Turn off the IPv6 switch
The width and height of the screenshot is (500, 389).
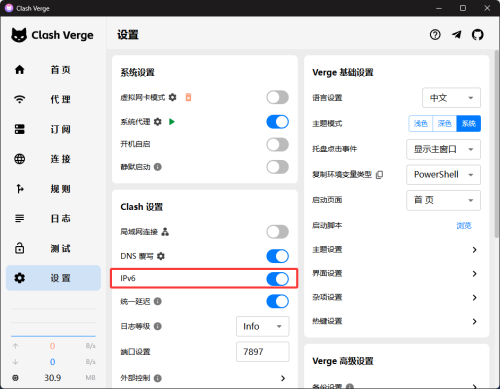pyautogui.click(x=277, y=279)
